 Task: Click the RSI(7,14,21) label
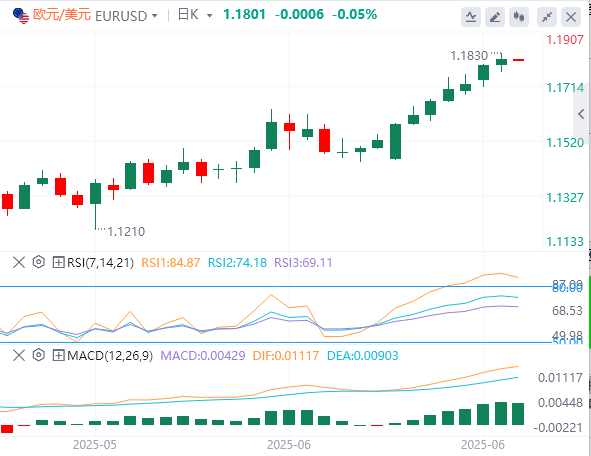[x=100, y=262]
